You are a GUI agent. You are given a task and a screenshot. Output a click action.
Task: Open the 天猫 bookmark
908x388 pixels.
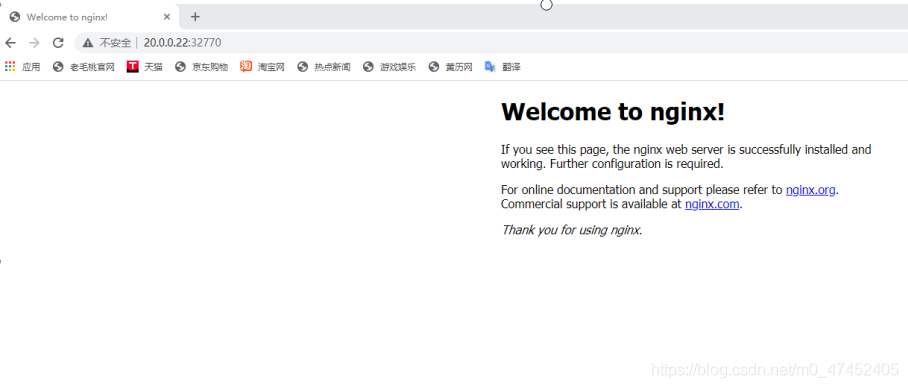(145, 67)
